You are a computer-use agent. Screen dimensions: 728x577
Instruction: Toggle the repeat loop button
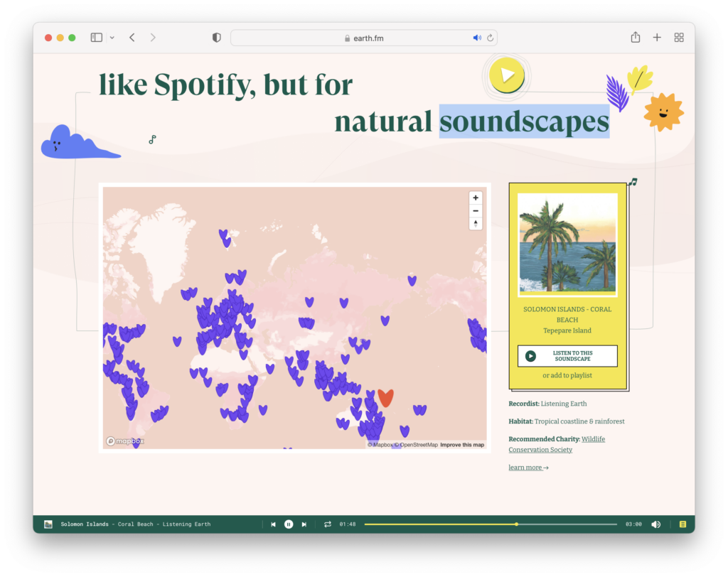pos(327,524)
